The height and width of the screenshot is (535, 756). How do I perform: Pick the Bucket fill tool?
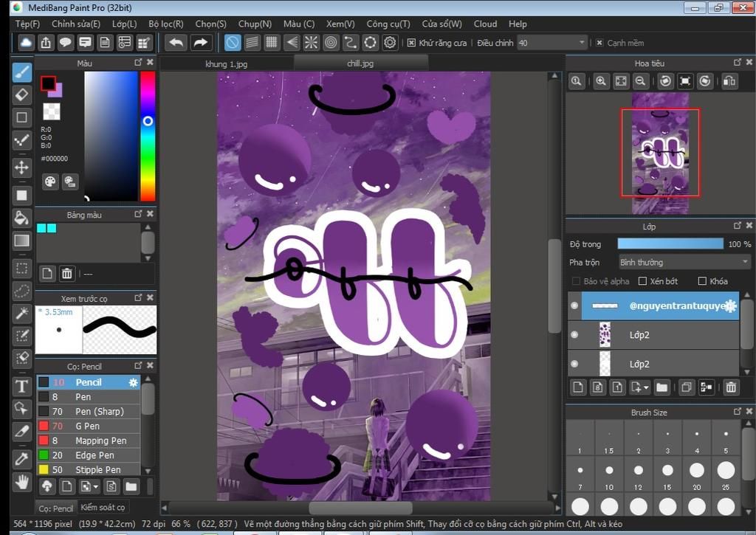[21, 218]
